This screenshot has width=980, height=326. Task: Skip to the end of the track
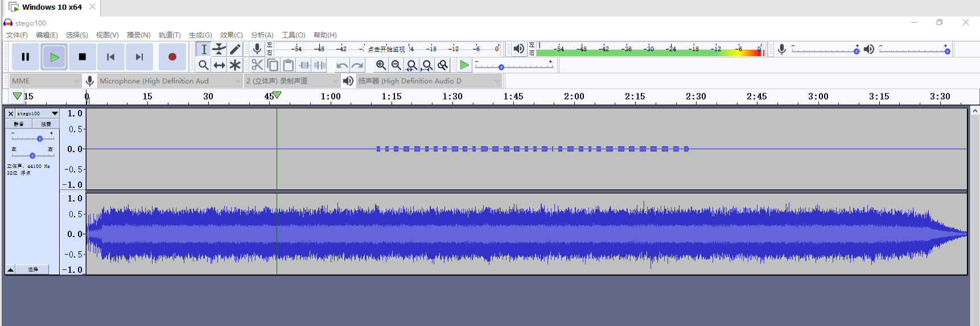coord(139,57)
